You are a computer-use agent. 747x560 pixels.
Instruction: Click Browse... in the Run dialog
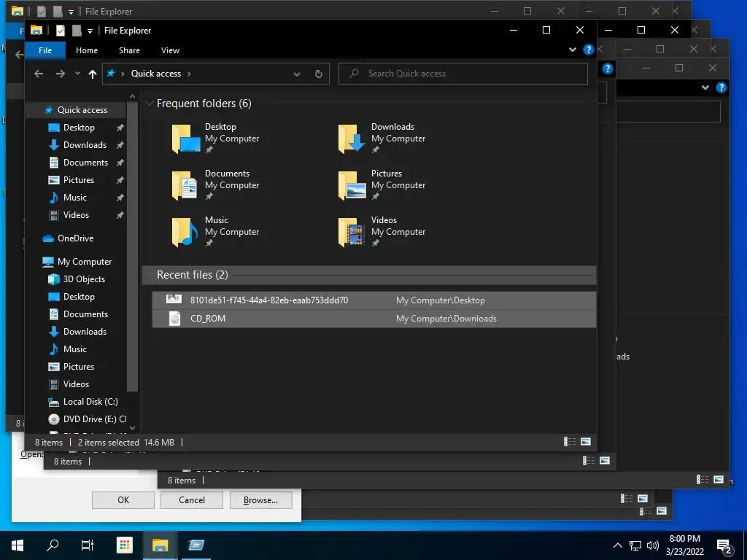coord(260,500)
